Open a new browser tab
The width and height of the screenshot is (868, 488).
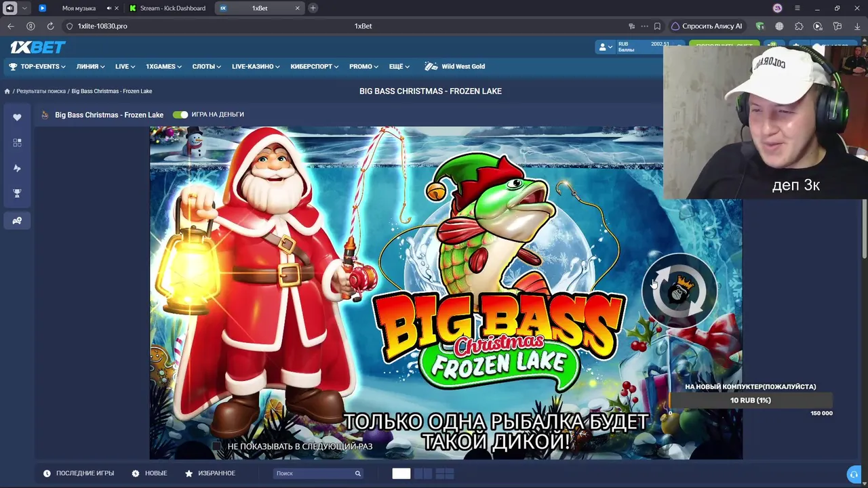point(313,8)
